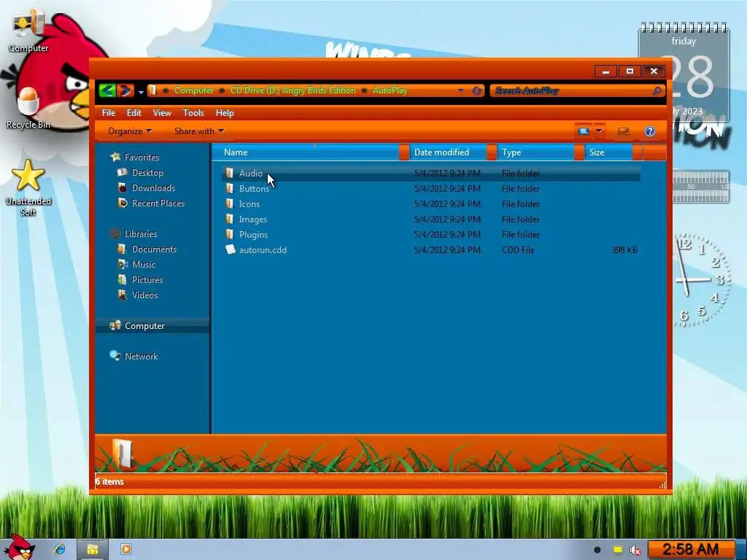747x560 pixels.
Task: Open the Angry Birds Start button
Action: coord(19,547)
